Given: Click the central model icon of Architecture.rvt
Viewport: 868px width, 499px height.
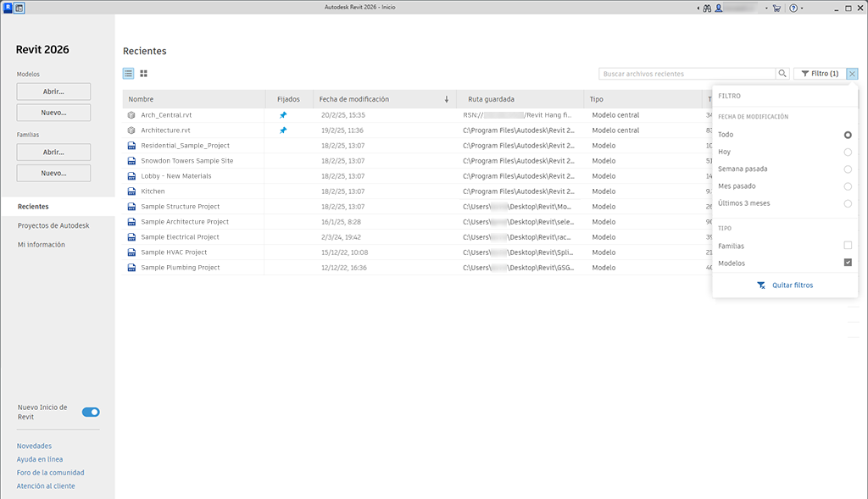Looking at the screenshot, I should coord(131,130).
